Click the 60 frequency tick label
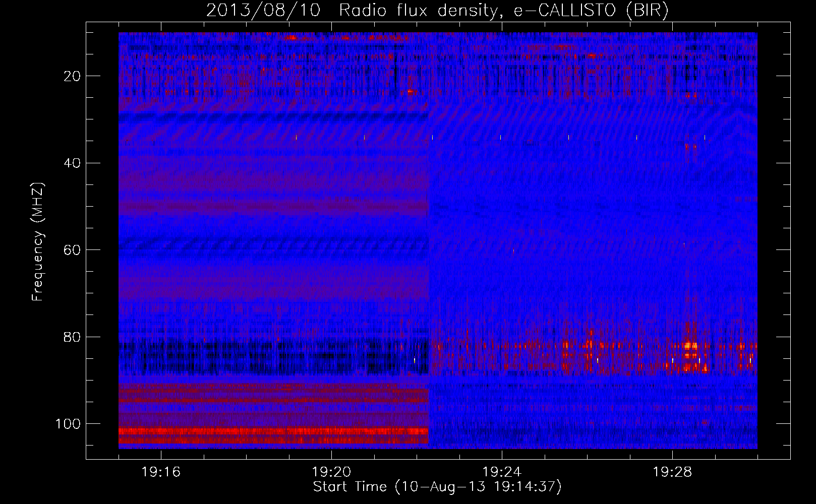816x504 pixels. pyautogui.click(x=72, y=250)
